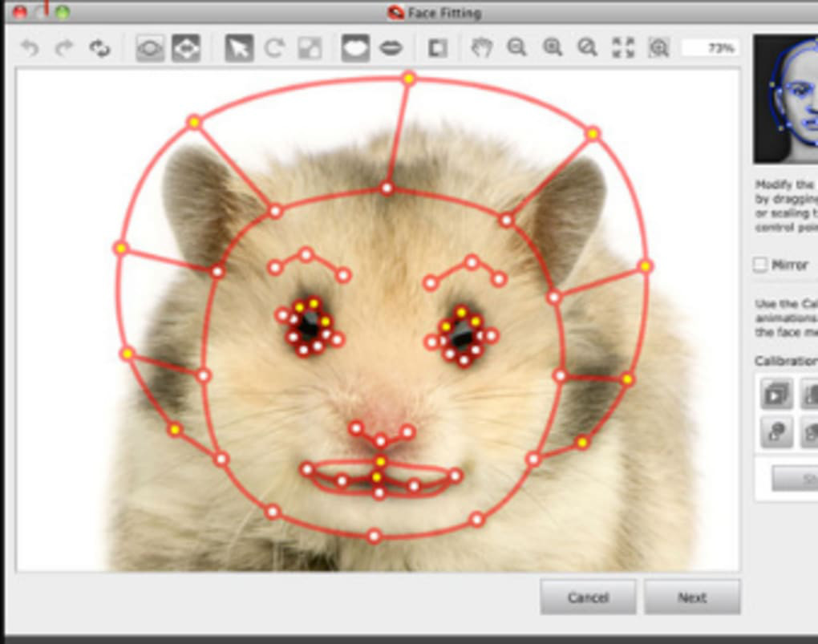Select the rotate points tool
The image size is (818, 644).
pyautogui.click(x=274, y=48)
